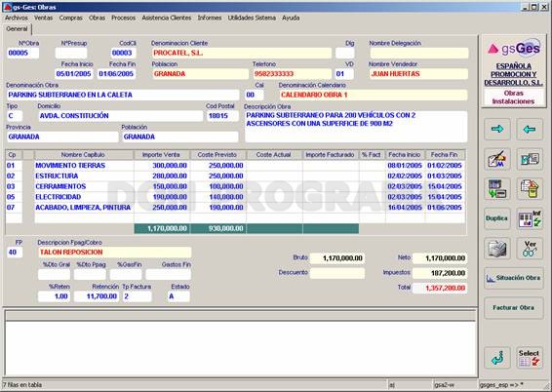The image size is (552, 392).
Task: Click the printer icon button
Action: (x=496, y=249)
